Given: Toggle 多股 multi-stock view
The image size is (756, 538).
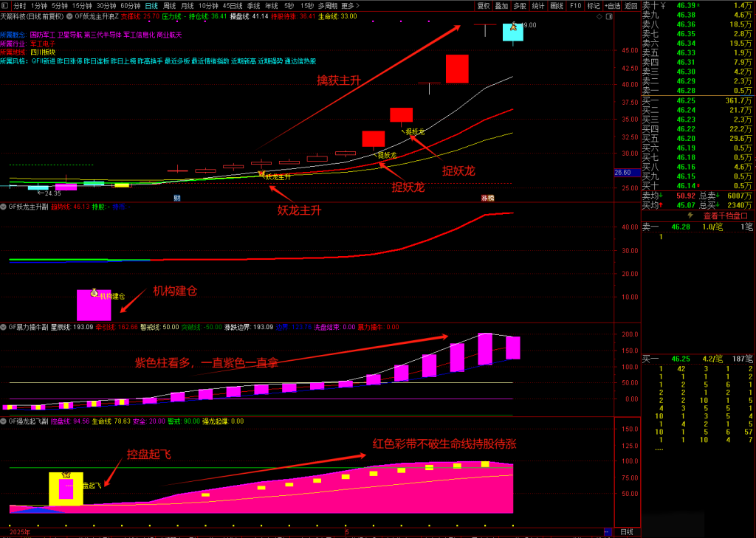Looking at the screenshot, I should [520, 5].
